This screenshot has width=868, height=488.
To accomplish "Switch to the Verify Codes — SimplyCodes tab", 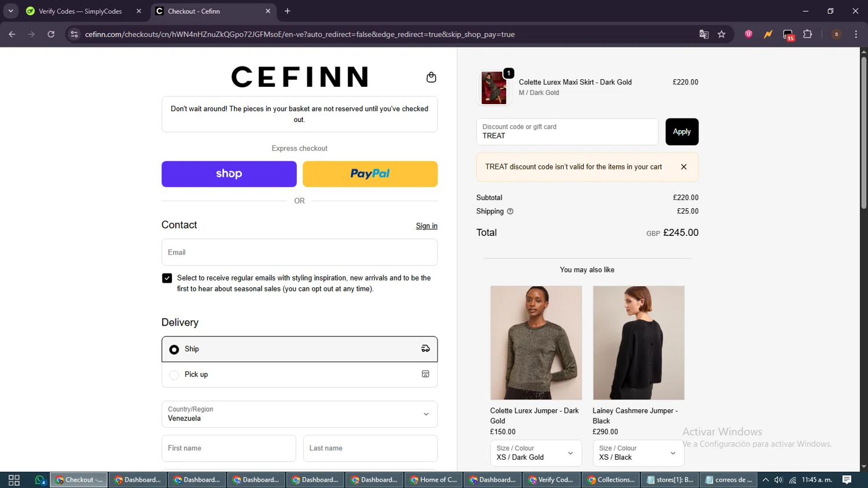I will [x=80, y=11].
